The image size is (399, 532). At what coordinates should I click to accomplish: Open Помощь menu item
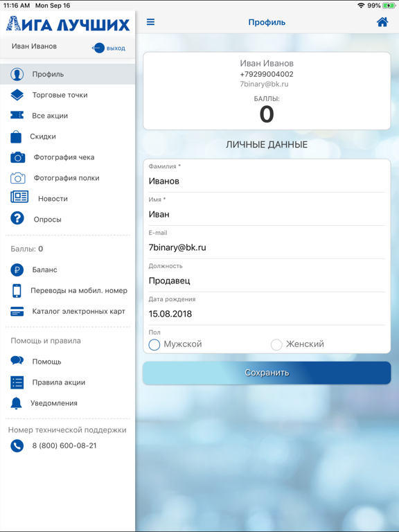[x=67, y=362]
